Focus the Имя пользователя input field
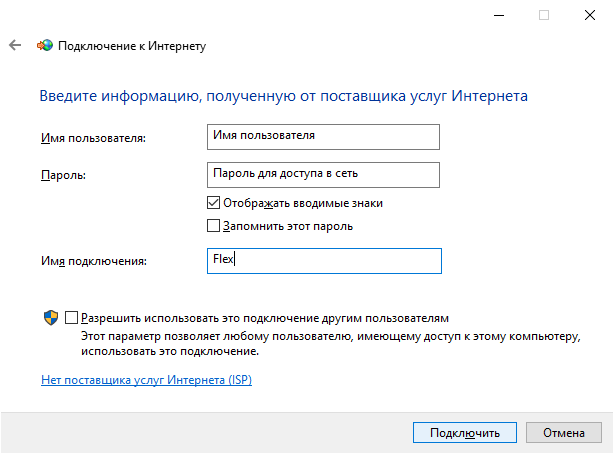This screenshot has width=614, height=454. (x=323, y=137)
